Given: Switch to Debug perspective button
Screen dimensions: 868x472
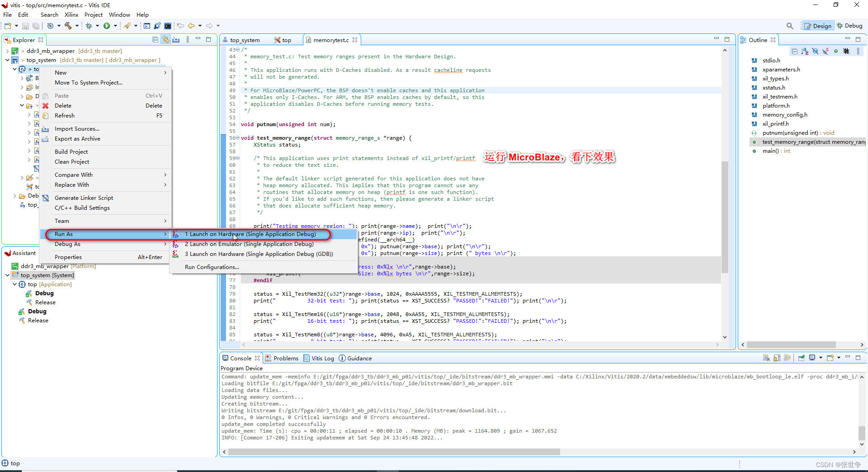Looking at the screenshot, I should pos(850,26).
